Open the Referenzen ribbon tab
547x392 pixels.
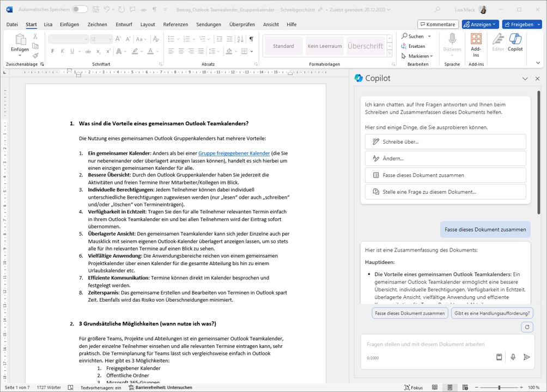pos(175,24)
